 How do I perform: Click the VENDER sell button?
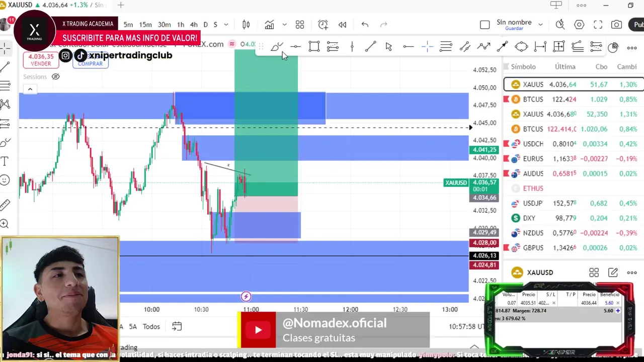(41, 60)
